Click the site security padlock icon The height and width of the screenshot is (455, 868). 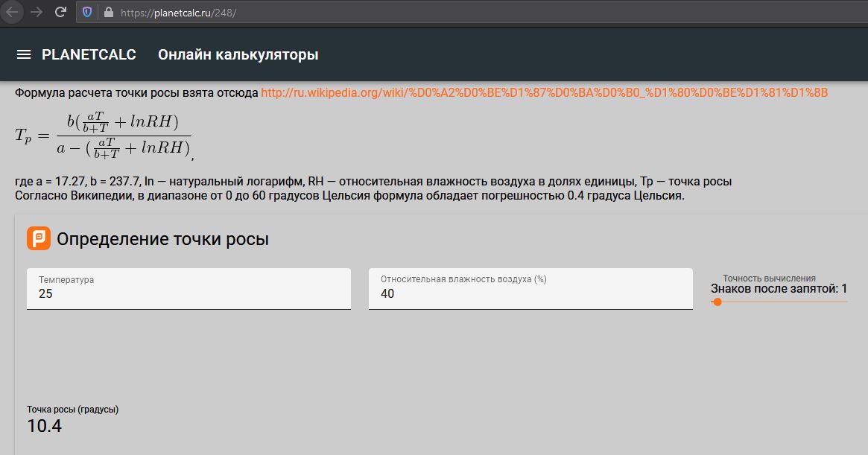coord(108,13)
